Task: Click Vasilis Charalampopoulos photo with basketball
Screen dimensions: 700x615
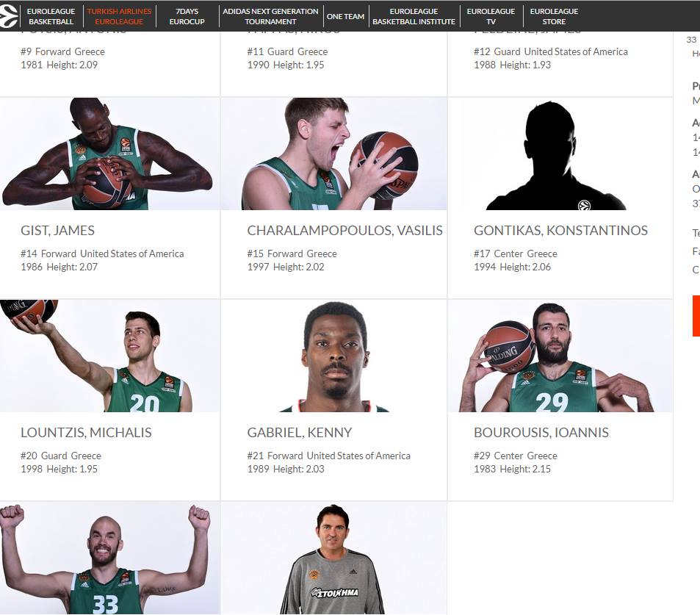Action: point(334,154)
